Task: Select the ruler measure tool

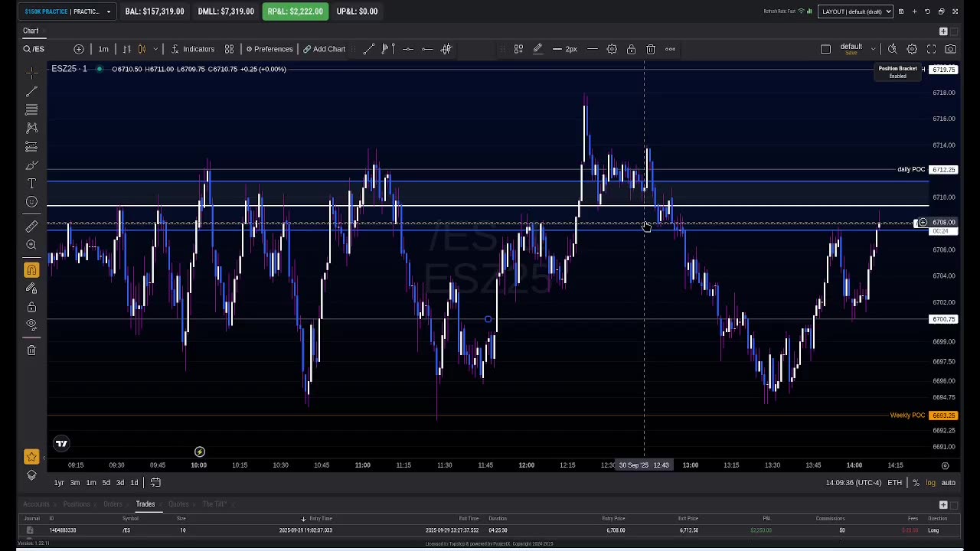Action: click(31, 227)
